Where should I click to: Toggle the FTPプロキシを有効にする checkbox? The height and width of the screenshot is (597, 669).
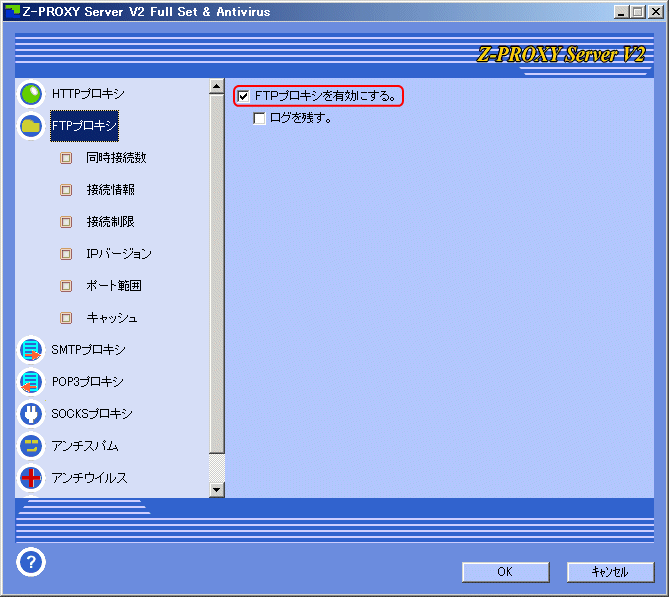(x=243, y=96)
